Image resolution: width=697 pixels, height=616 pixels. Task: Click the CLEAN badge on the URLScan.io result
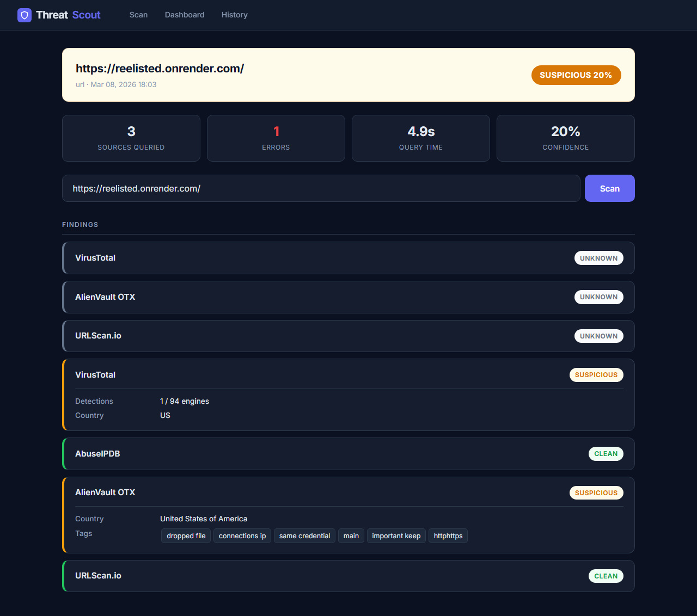(606, 576)
